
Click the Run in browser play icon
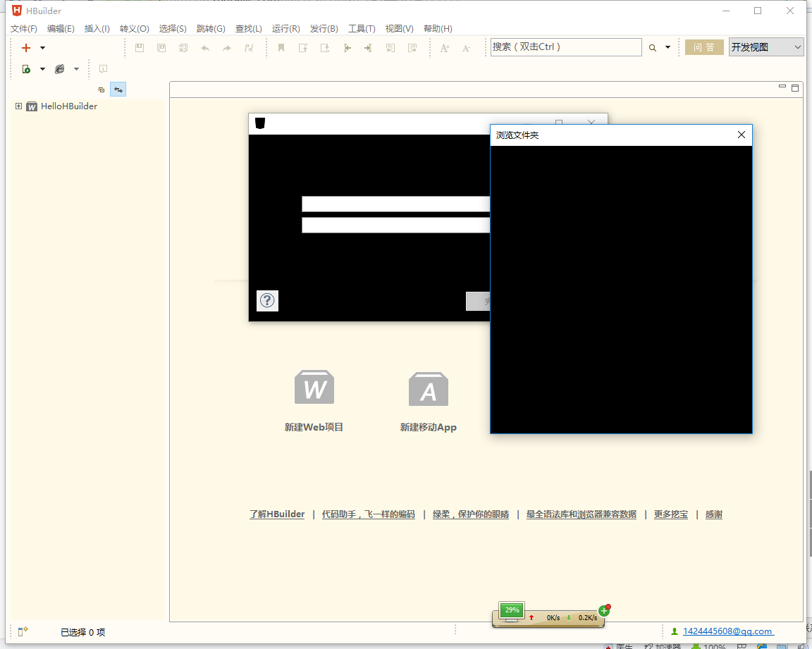tap(26, 69)
